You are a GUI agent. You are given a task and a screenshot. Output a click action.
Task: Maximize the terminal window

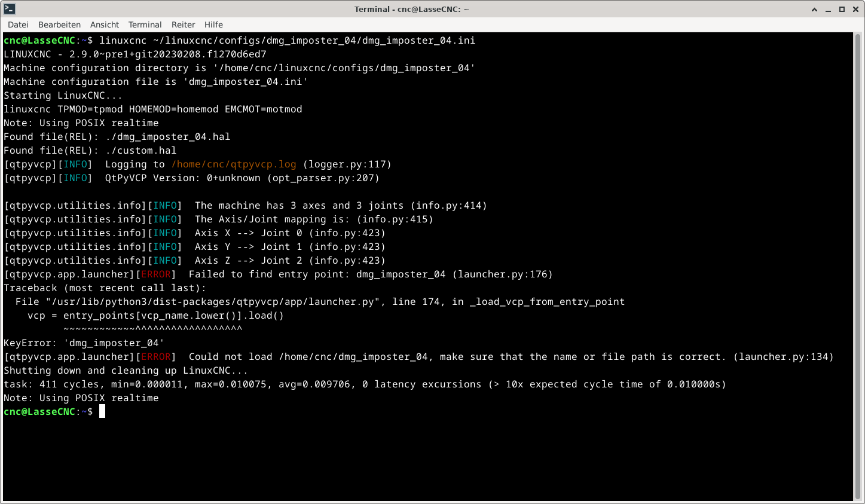842,10
